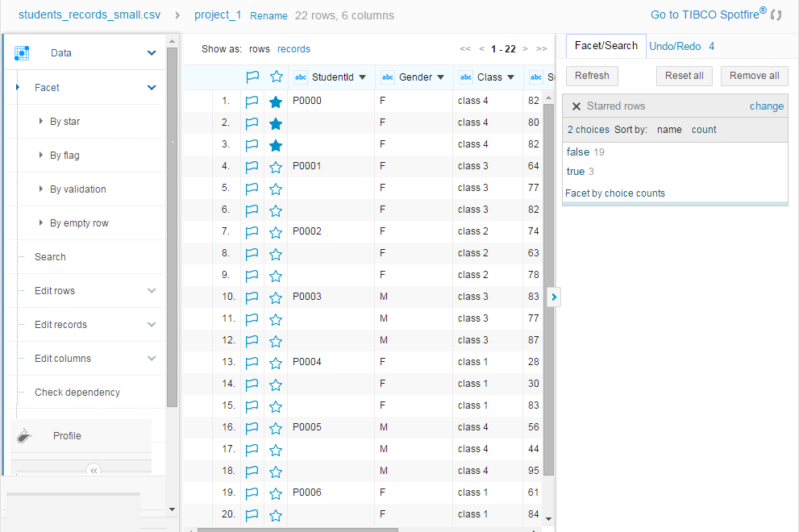799x532 pixels.
Task: Flag row 7 for student P0002
Action: [x=252, y=232]
